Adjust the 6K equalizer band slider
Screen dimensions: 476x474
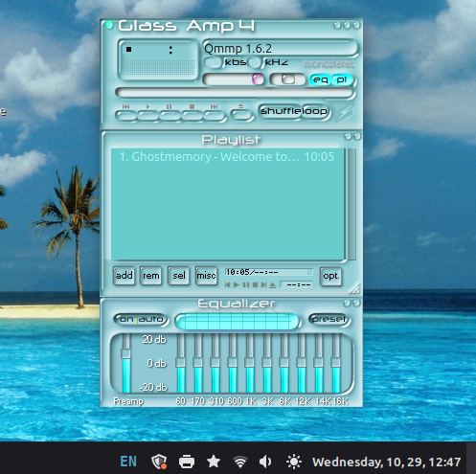click(x=284, y=363)
